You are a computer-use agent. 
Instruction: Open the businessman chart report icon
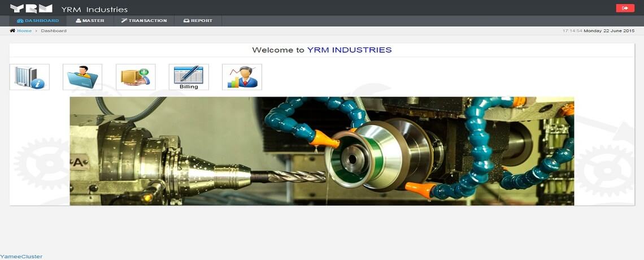242,77
